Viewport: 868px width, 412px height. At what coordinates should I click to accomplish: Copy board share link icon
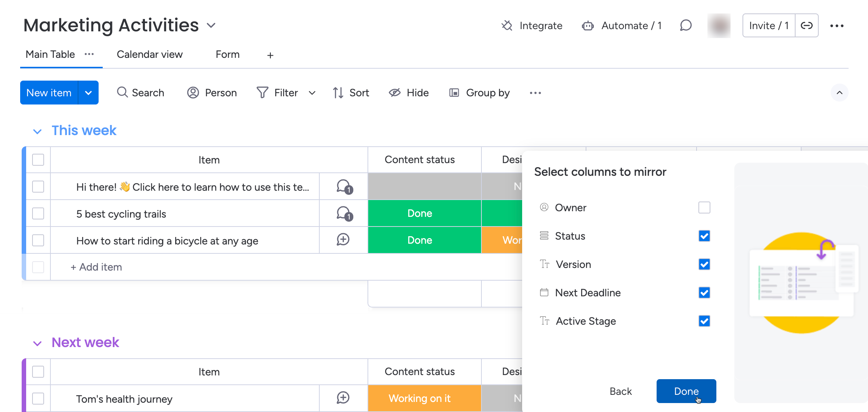point(807,25)
